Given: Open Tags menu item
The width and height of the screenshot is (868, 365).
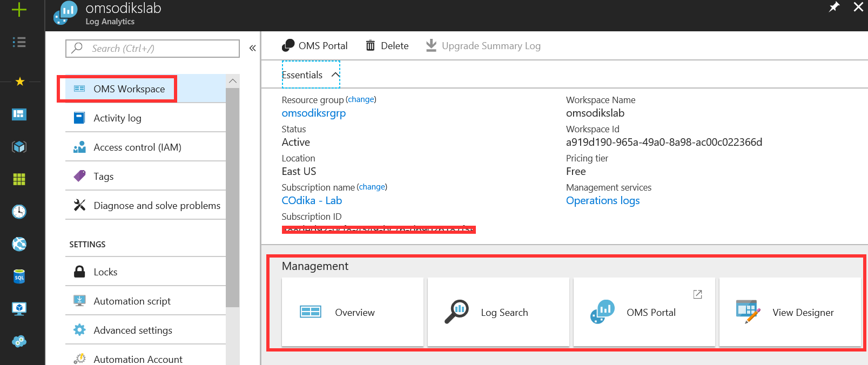Looking at the screenshot, I should pyautogui.click(x=146, y=176).
